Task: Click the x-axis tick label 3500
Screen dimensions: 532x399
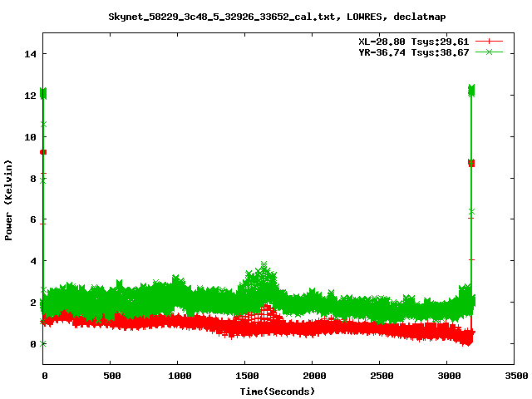Action: (x=516, y=376)
